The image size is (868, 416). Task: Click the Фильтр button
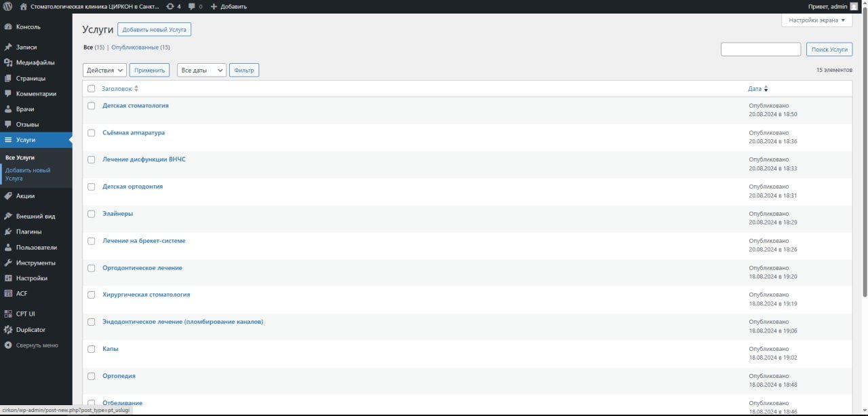point(244,70)
